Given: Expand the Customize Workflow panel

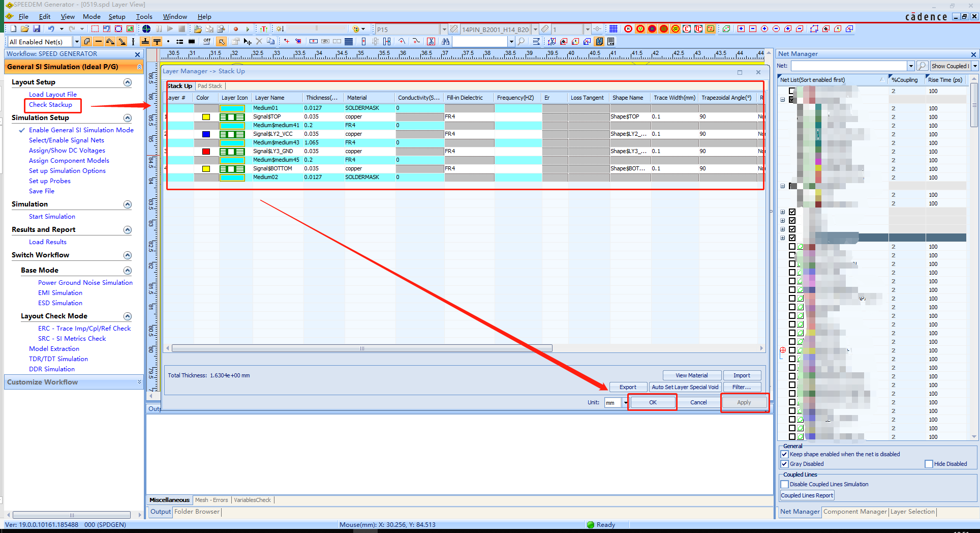Looking at the screenshot, I should 139,382.
